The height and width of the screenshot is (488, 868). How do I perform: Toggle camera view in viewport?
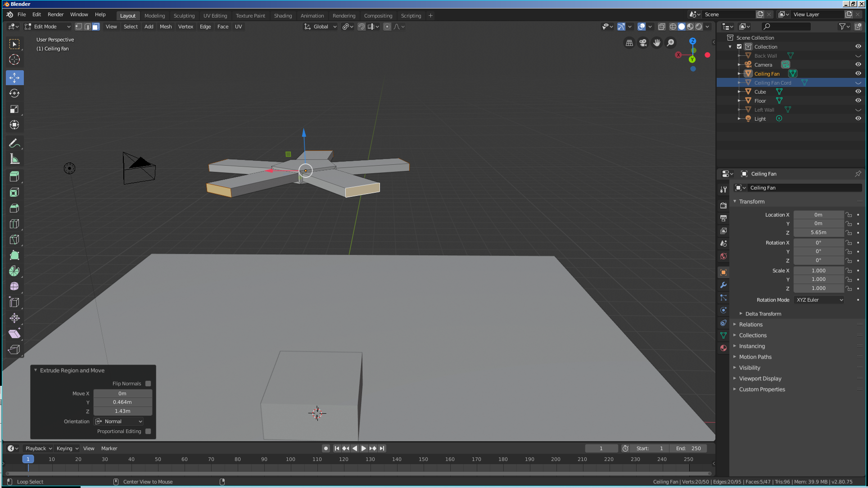tap(643, 43)
